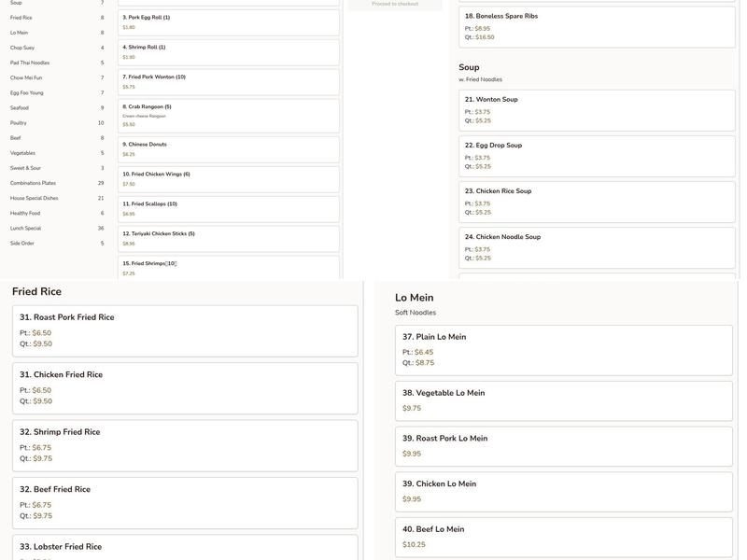747x560 pixels.
Task: Choose Chicken Noodle Soup item
Action: click(597, 246)
